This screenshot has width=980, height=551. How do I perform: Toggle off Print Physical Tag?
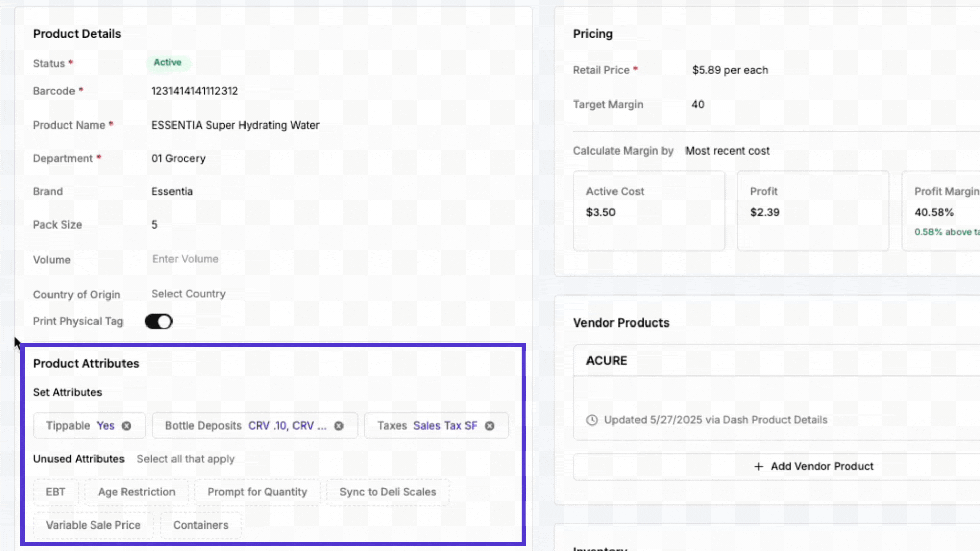(x=158, y=321)
